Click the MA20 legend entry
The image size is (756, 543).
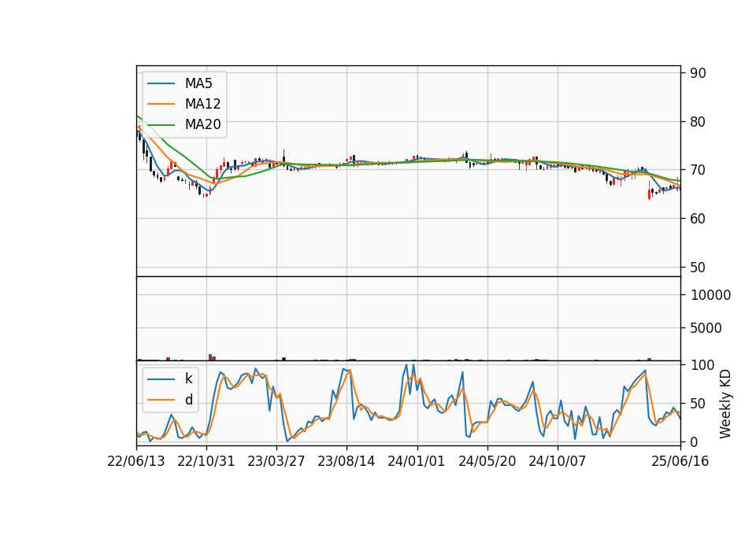pyautogui.click(x=183, y=124)
